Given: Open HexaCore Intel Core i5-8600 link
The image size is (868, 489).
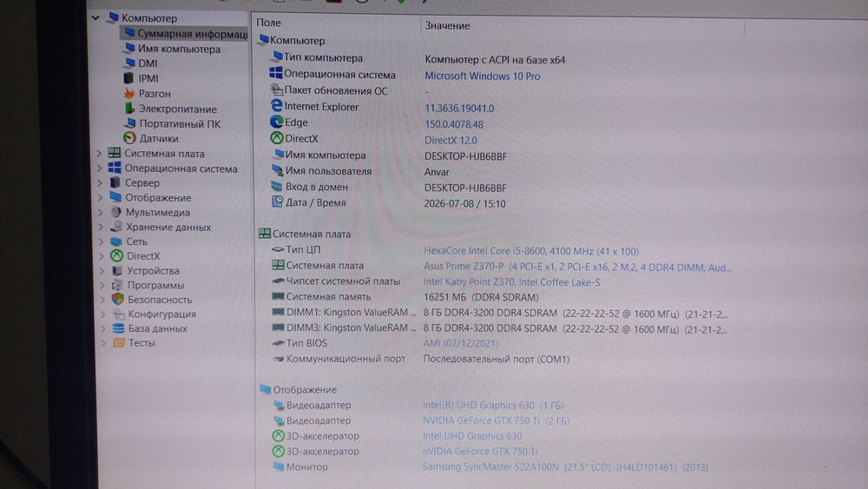Looking at the screenshot, I should (x=531, y=251).
